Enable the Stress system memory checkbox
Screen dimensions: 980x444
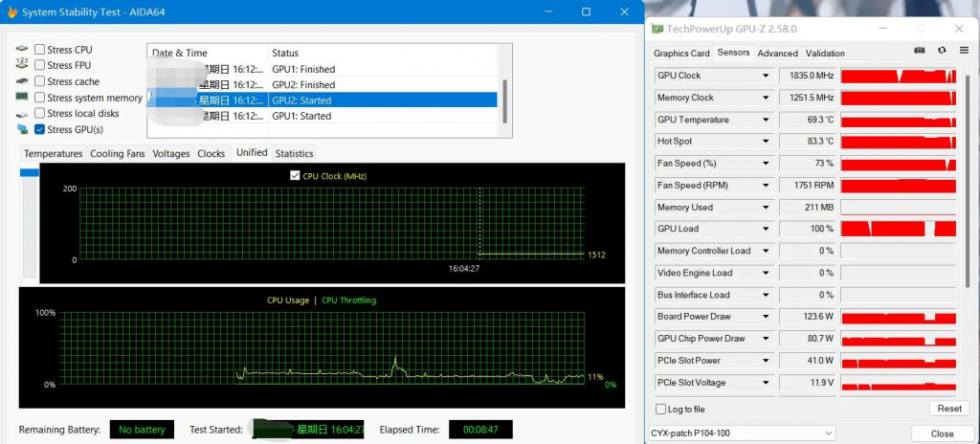39,98
